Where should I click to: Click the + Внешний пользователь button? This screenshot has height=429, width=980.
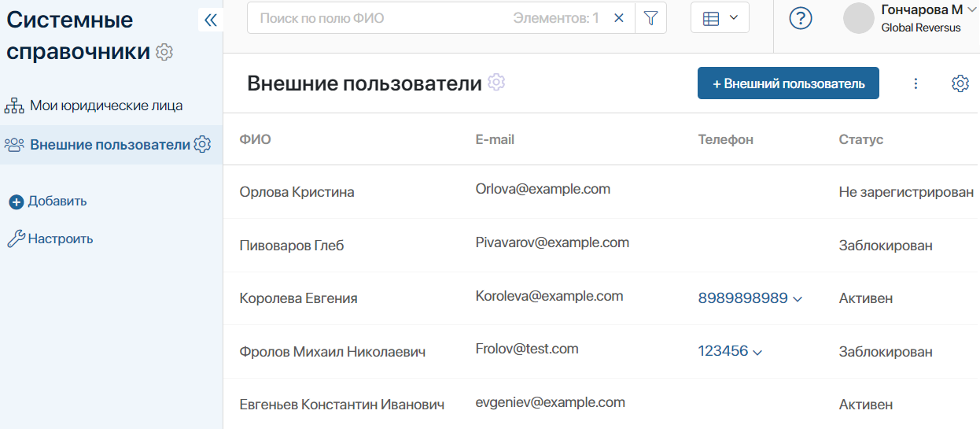tap(788, 83)
